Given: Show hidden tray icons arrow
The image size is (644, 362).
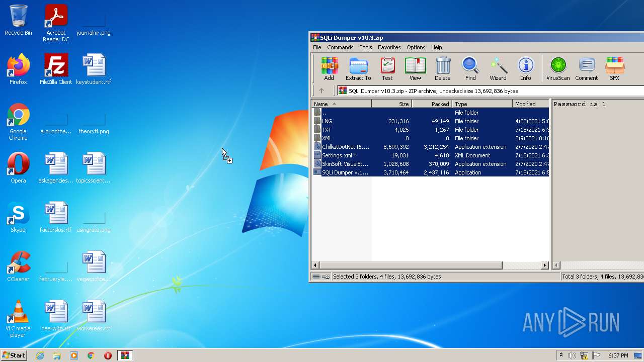Looking at the screenshot, I should click(561, 355).
